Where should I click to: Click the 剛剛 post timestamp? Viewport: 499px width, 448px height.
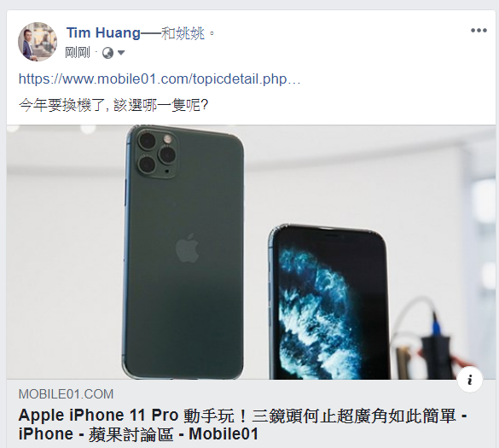pos(78,53)
